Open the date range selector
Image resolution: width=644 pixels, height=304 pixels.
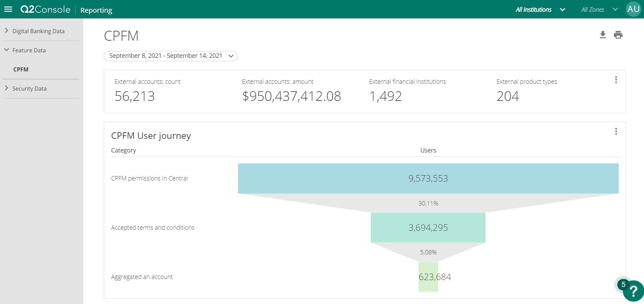[171, 56]
